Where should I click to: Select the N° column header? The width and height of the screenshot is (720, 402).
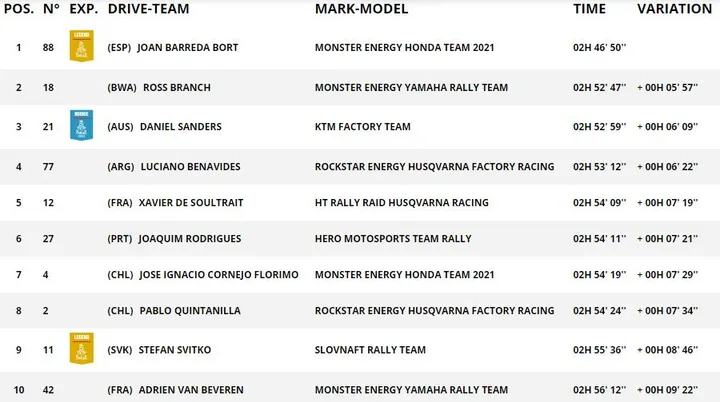(51, 9)
